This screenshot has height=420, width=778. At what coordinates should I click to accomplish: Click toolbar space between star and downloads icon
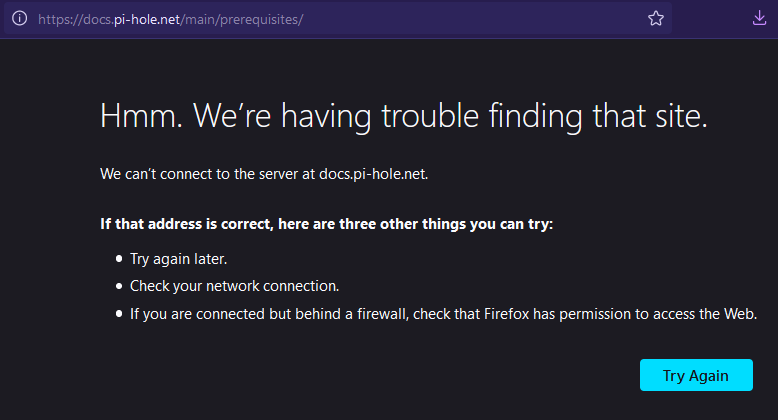(x=712, y=19)
